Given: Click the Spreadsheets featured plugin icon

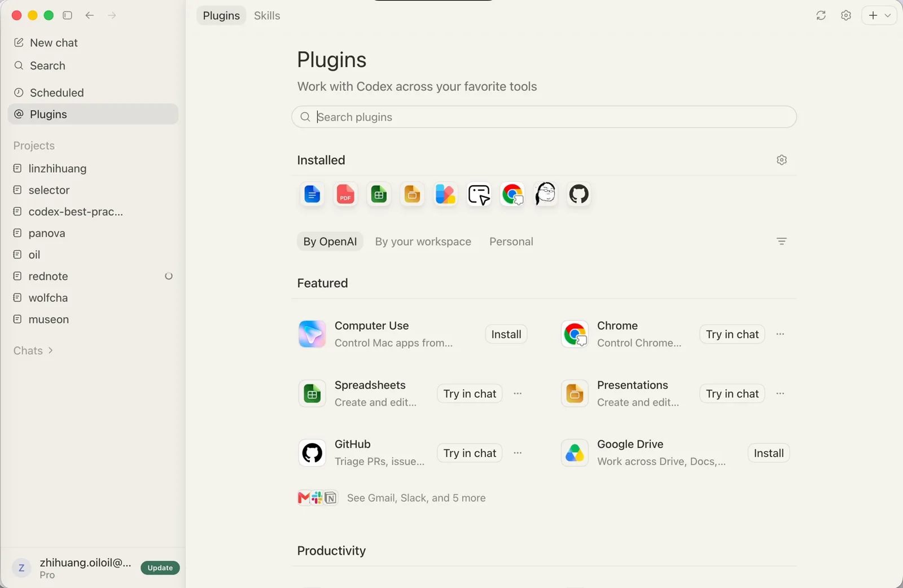Looking at the screenshot, I should [312, 393].
